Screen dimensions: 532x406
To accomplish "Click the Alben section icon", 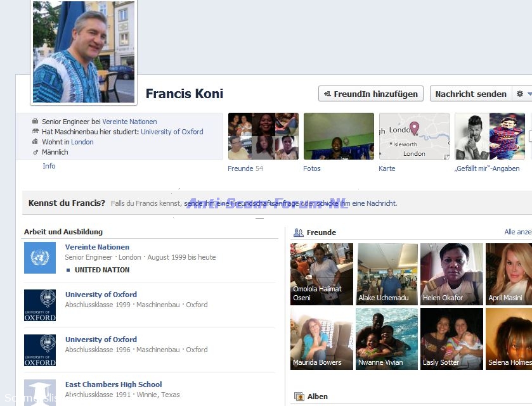I will click(x=299, y=396).
